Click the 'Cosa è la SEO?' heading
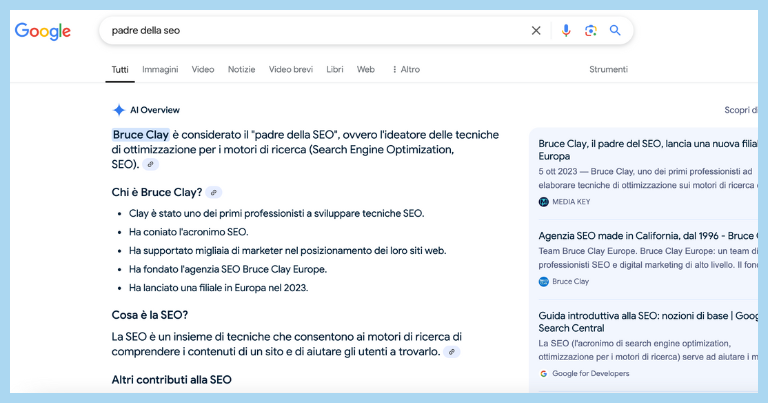 tap(150, 315)
